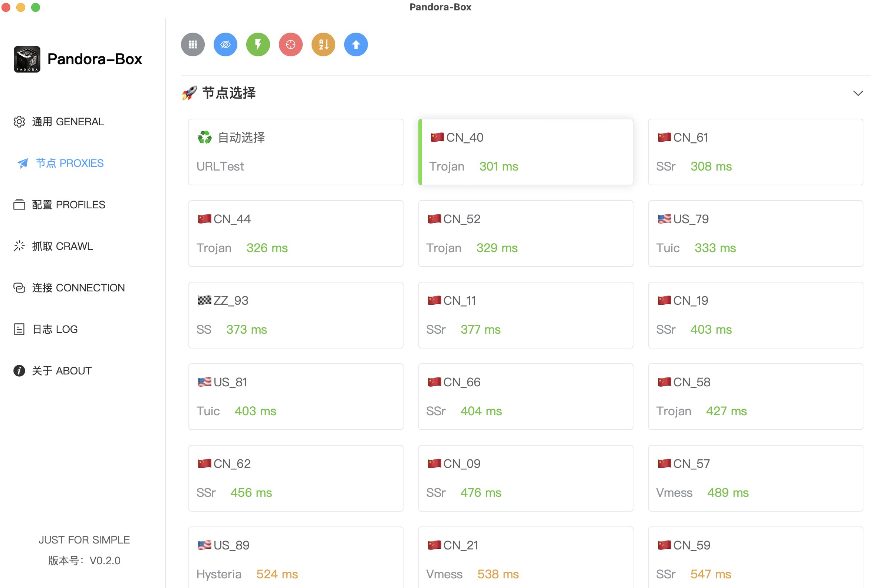Image resolution: width=879 pixels, height=588 pixels.
Task: Click the 节点选择 group heading
Action: 229,93
